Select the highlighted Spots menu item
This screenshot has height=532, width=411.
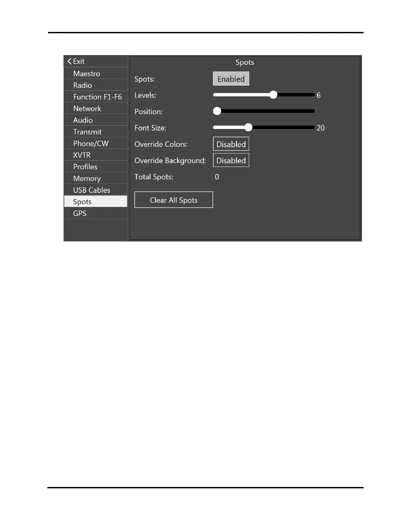[x=96, y=202]
